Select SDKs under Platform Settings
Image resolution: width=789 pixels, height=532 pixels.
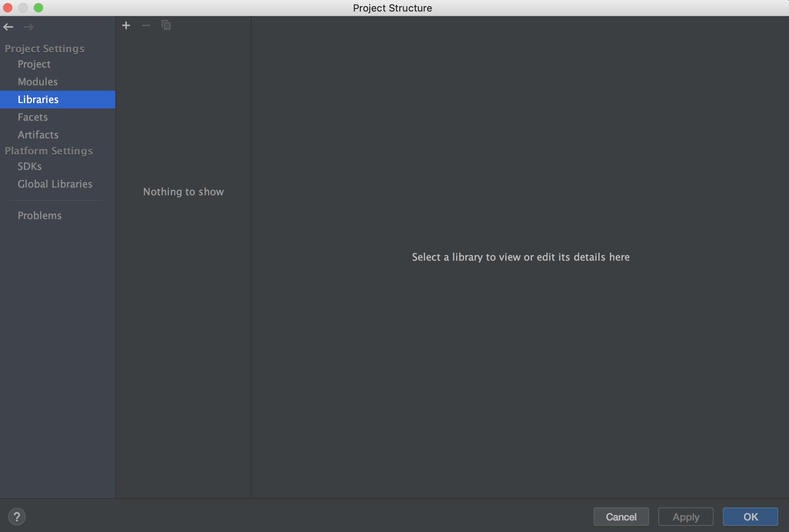[30, 166]
